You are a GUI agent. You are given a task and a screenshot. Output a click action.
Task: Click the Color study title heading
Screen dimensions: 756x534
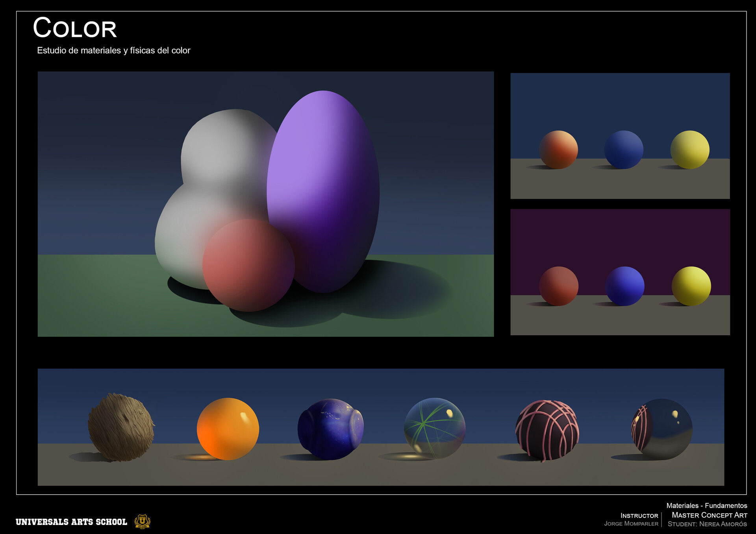[x=75, y=28]
